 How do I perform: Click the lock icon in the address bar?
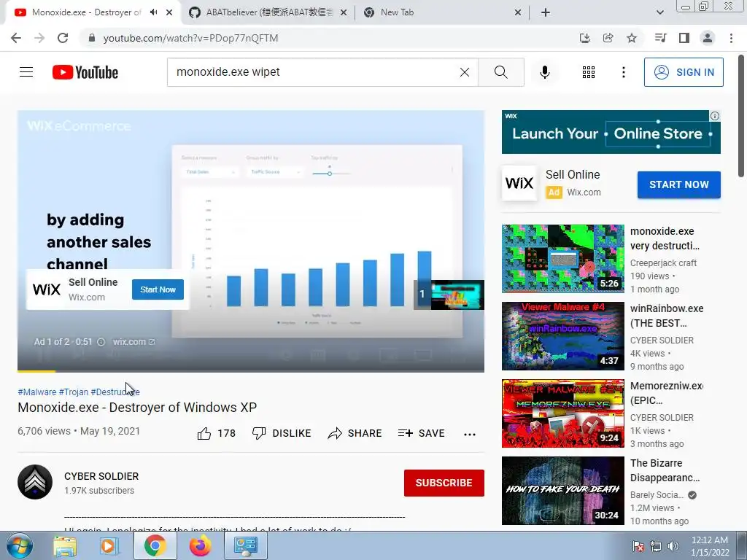[92, 38]
